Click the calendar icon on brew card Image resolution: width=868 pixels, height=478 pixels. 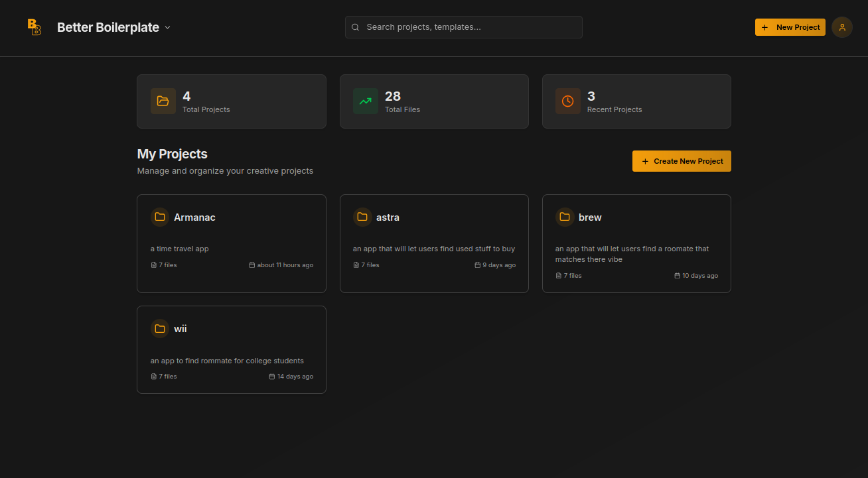677,275
